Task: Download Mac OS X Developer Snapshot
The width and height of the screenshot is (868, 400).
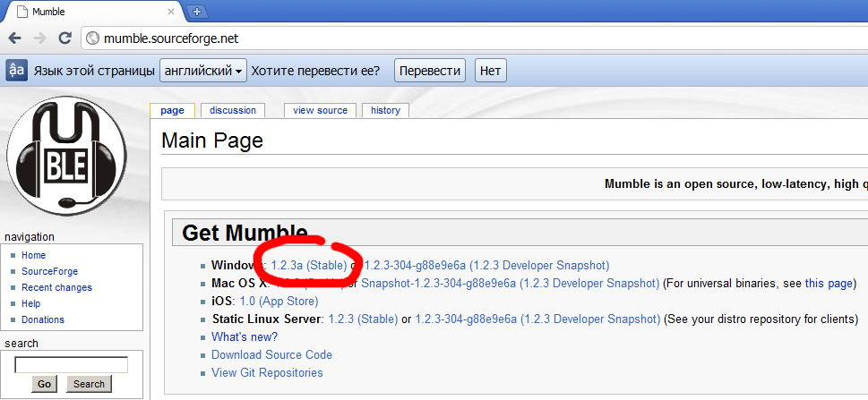Action: tap(510, 284)
